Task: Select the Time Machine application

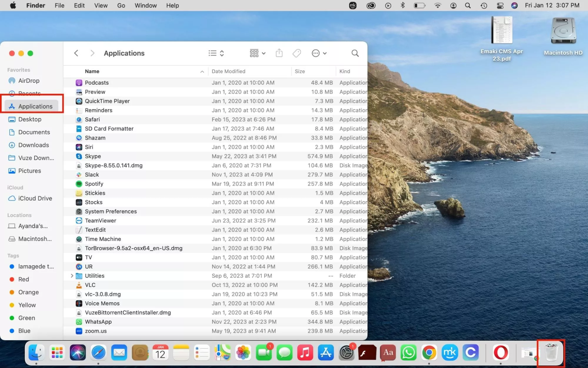Action: point(216,239)
